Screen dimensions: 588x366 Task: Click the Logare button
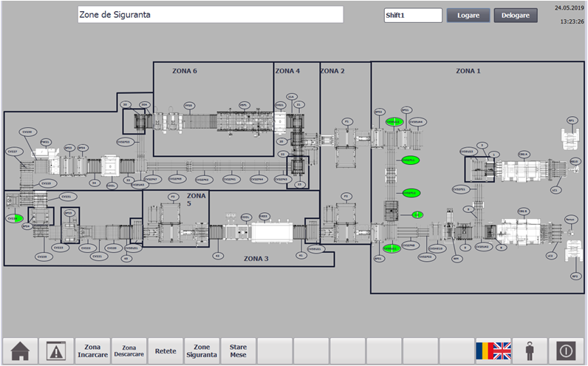click(468, 16)
